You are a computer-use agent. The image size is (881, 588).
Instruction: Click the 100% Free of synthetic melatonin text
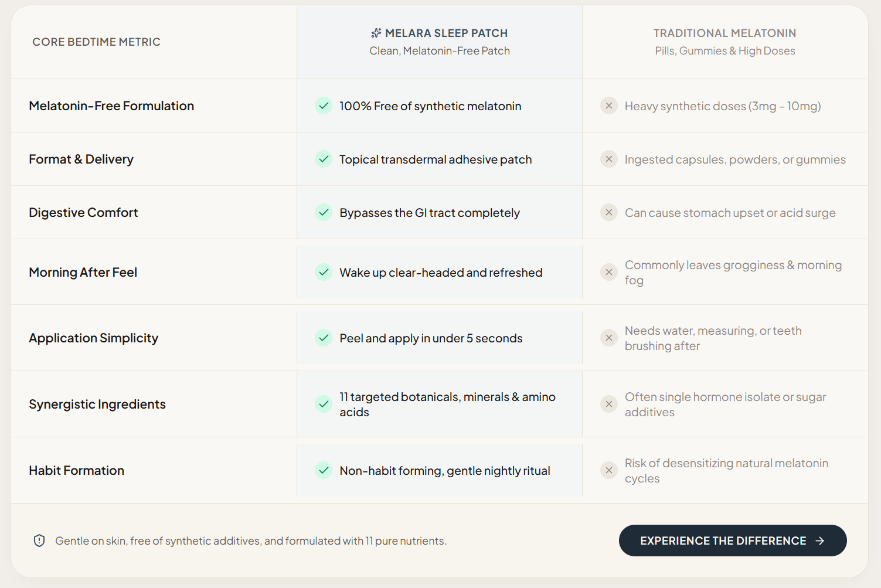tap(430, 106)
